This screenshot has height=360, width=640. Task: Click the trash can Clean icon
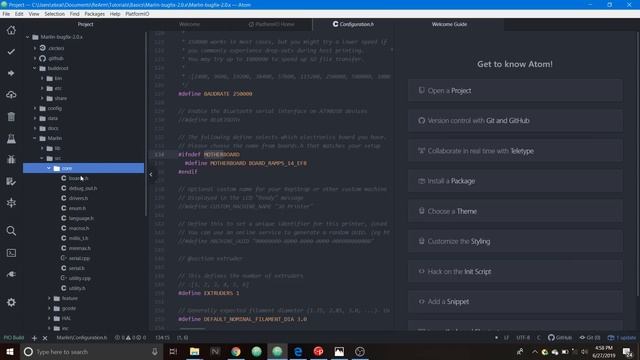(x=11, y=117)
